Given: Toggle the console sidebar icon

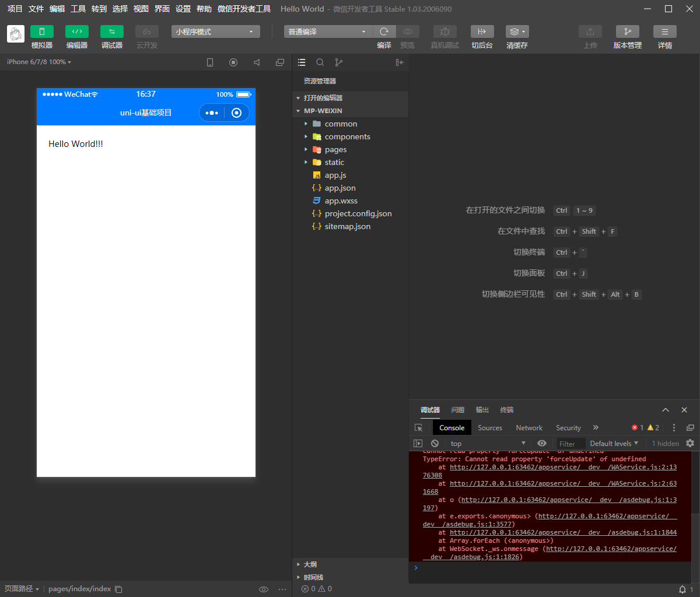Looking at the screenshot, I should [418, 443].
